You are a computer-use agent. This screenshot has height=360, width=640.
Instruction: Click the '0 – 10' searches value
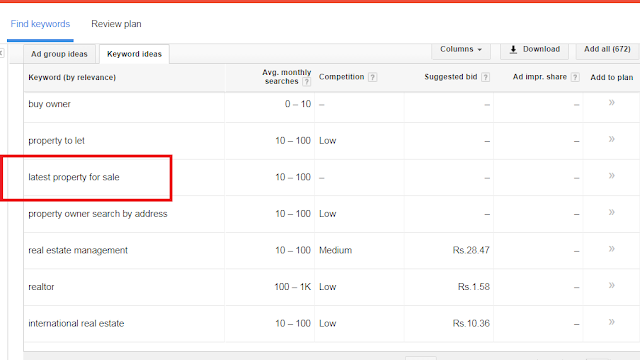298,104
